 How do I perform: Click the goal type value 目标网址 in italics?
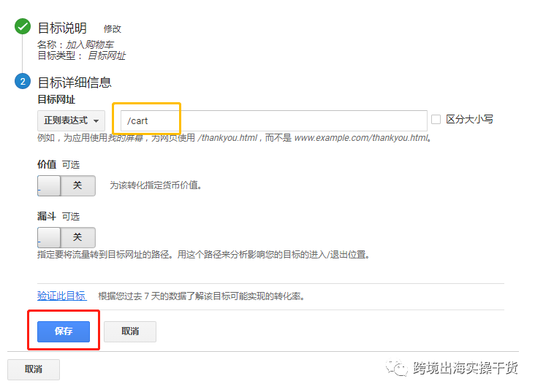107,55
